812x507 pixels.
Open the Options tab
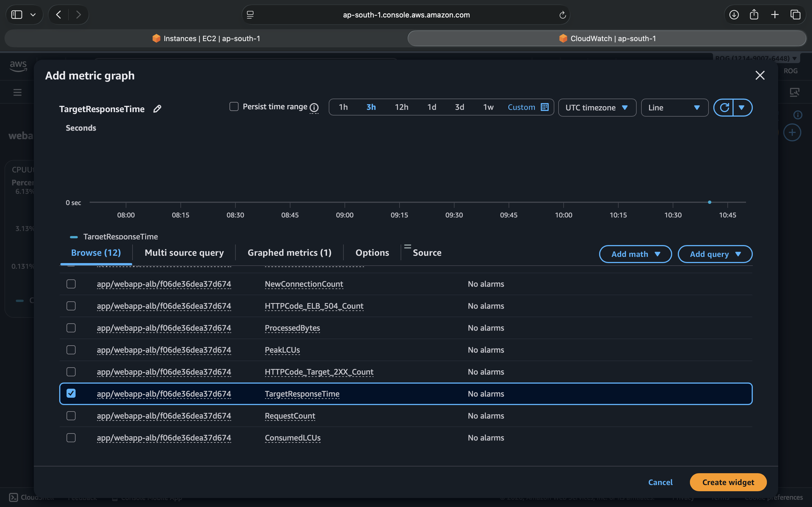(372, 252)
